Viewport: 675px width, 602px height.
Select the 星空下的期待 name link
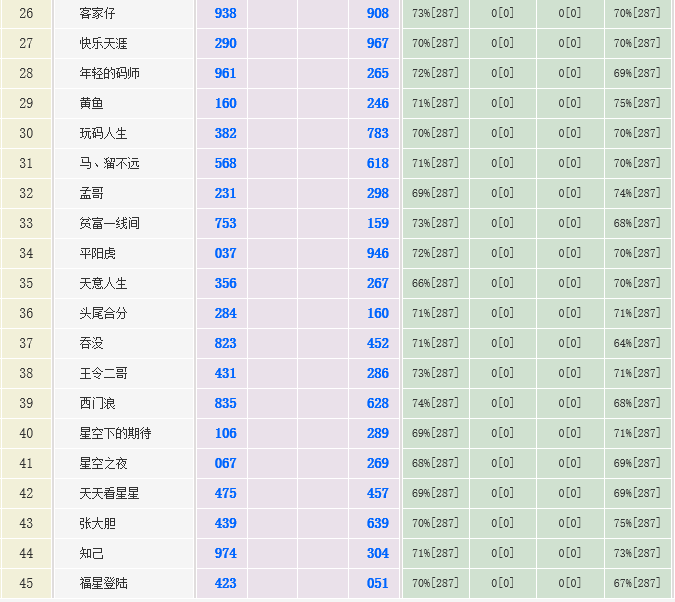pyautogui.click(x=115, y=433)
